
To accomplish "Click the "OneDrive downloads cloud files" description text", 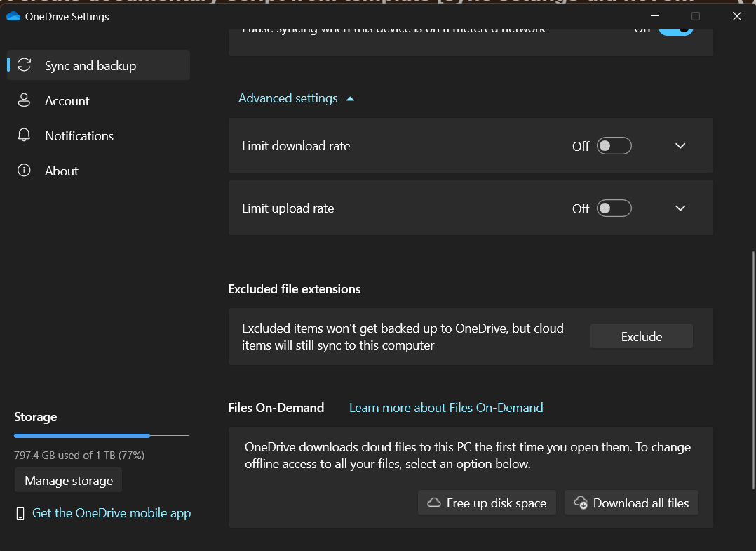I will [468, 456].
